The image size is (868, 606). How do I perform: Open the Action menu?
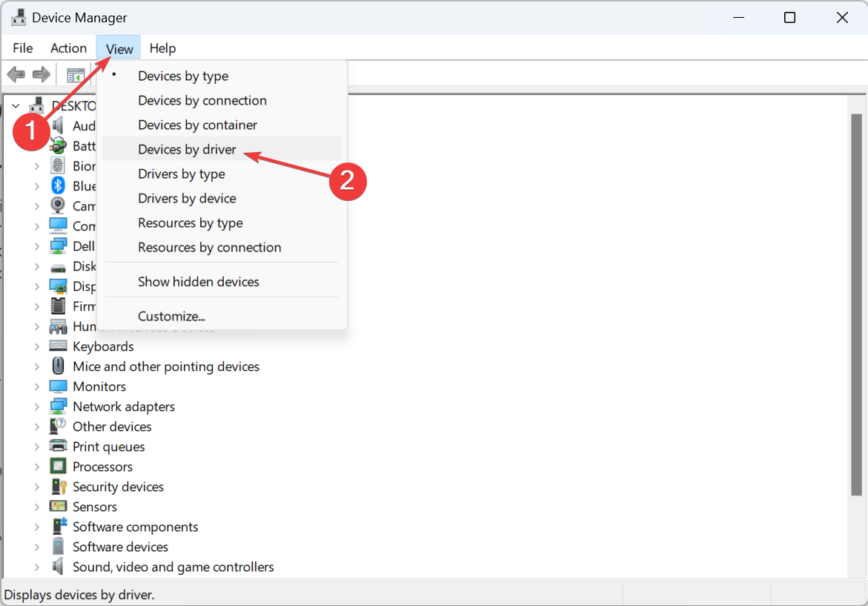coord(68,48)
